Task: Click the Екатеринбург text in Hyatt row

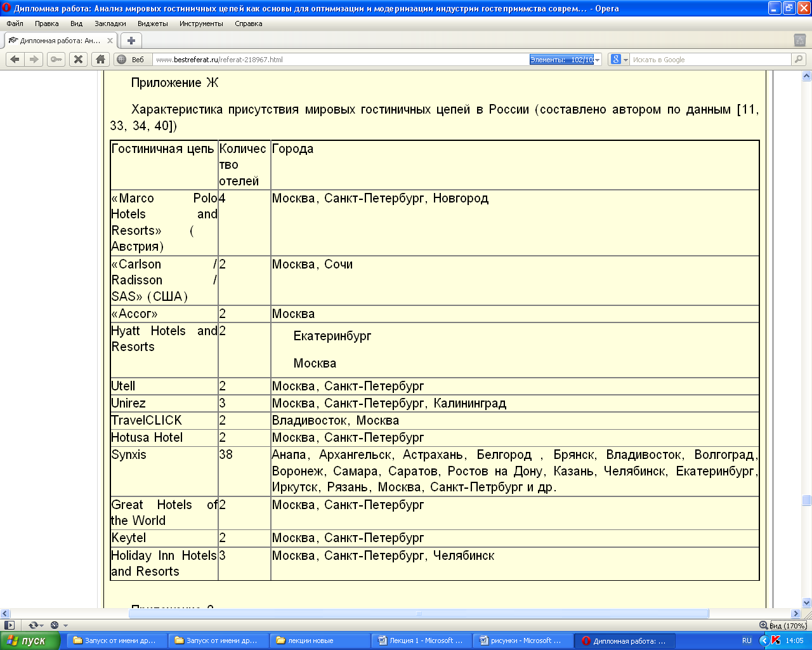Action: point(332,336)
